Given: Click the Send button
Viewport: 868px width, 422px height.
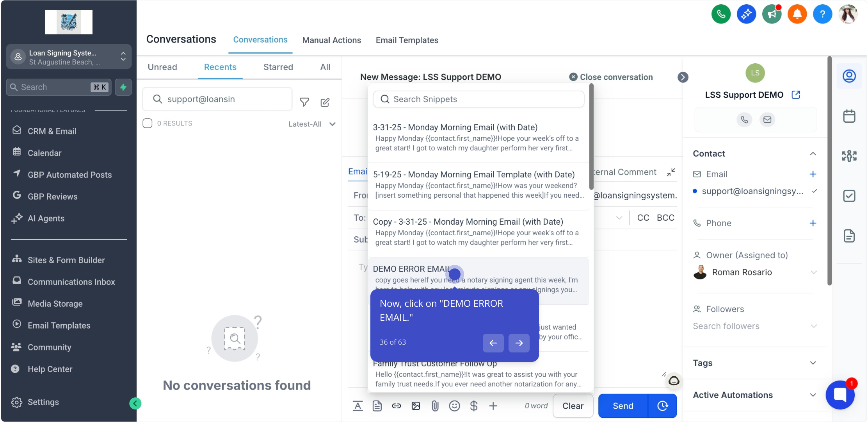Looking at the screenshot, I should point(623,406).
